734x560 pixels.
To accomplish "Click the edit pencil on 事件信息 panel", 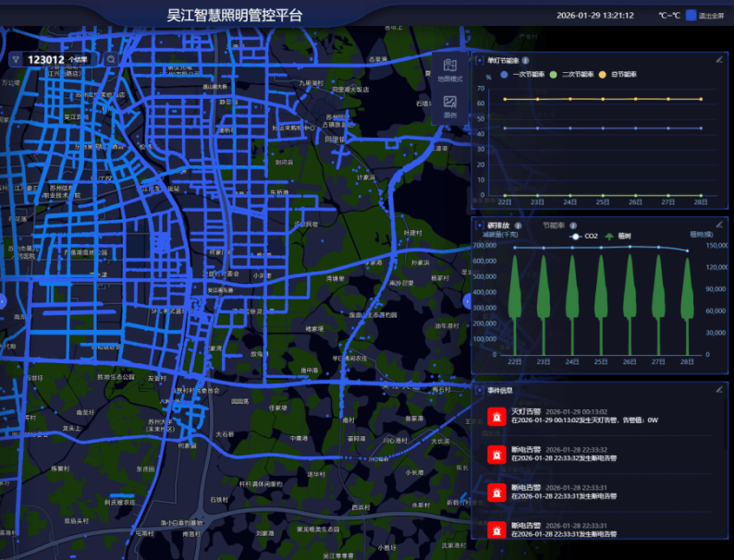I will point(719,390).
